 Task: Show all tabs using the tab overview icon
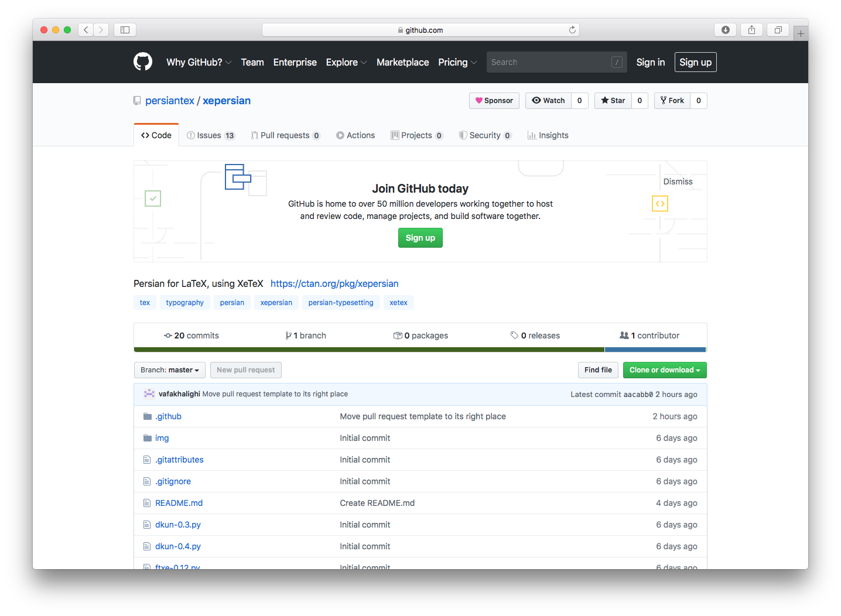(778, 30)
